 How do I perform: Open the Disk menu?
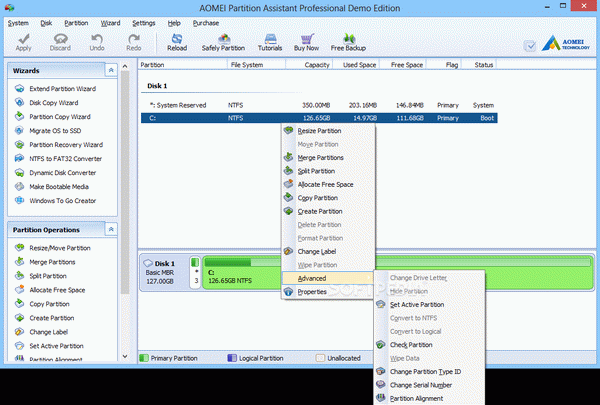[46, 23]
